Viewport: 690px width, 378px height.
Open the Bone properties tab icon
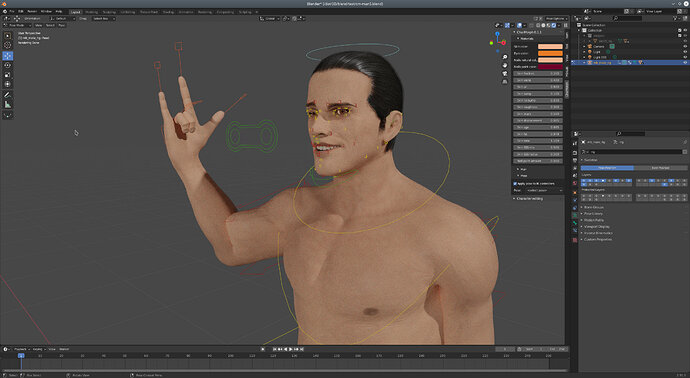click(575, 223)
